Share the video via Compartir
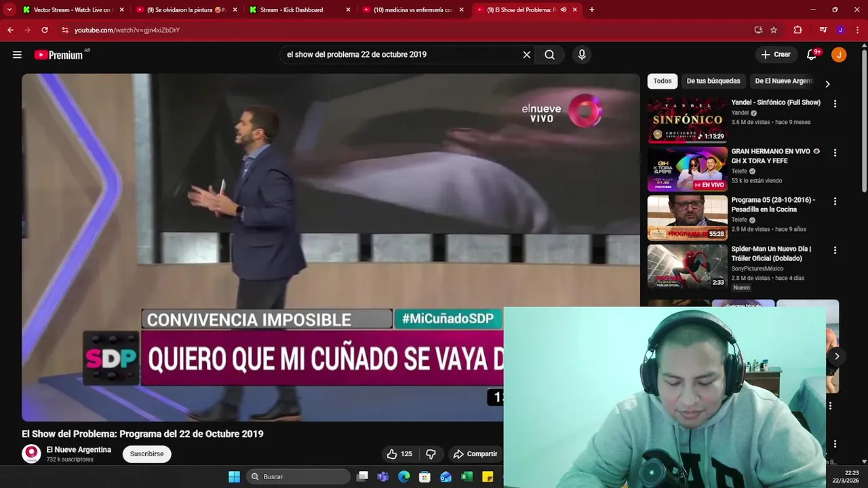Screen dimensions: 868x488 [x=475, y=454]
